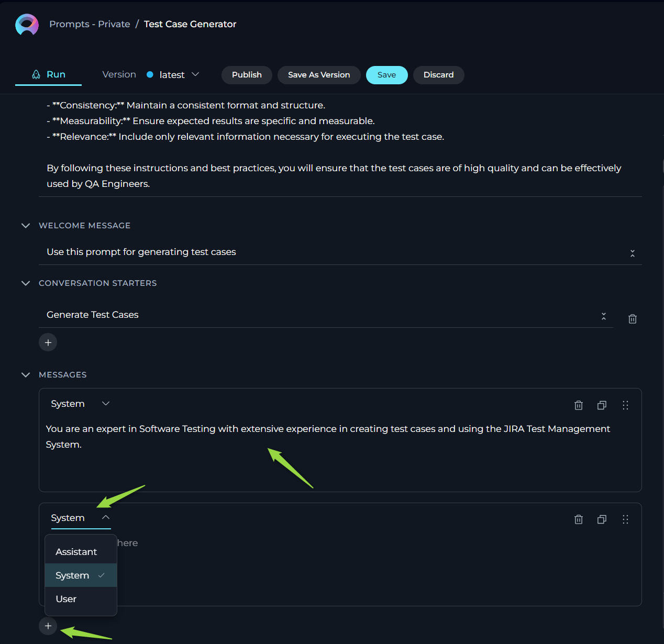Click the app logo icon
This screenshot has height=644, width=664.
click(x=27, y=25)
